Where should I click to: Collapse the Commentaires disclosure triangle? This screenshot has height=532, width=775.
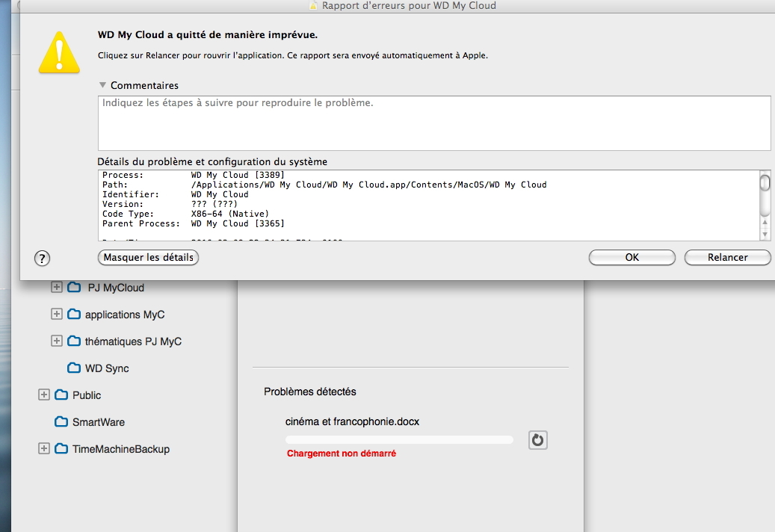[x=103, y=85]
